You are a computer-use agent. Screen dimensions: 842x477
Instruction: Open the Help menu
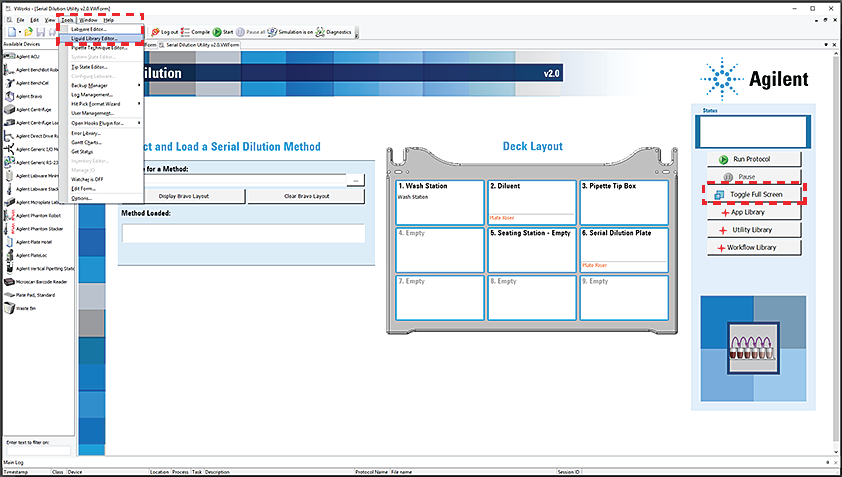[108, 20]
